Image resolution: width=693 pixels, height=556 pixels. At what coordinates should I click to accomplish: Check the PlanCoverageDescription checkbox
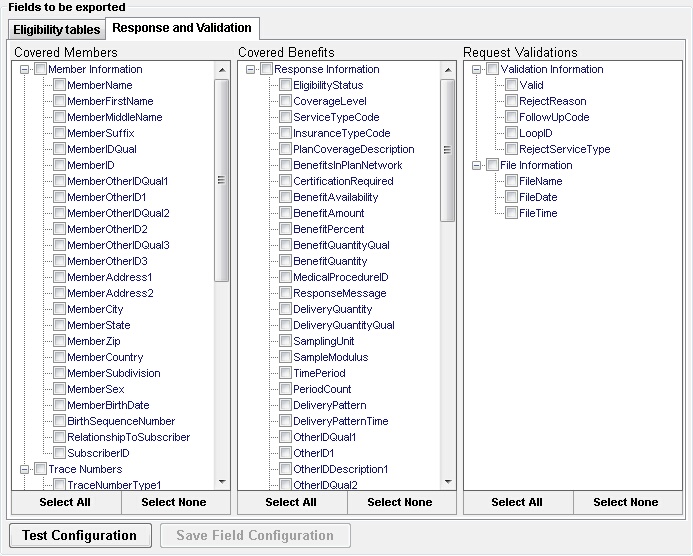[x=286, y=149]
